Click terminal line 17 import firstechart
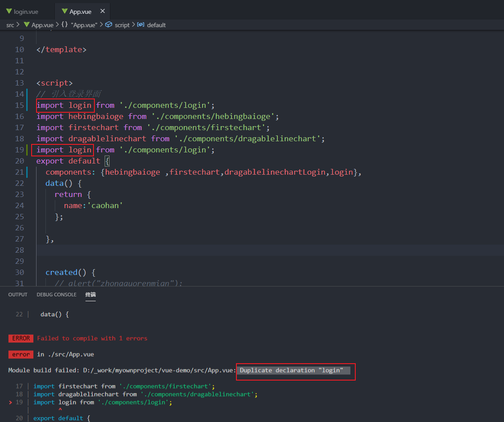 coord(124,386)
